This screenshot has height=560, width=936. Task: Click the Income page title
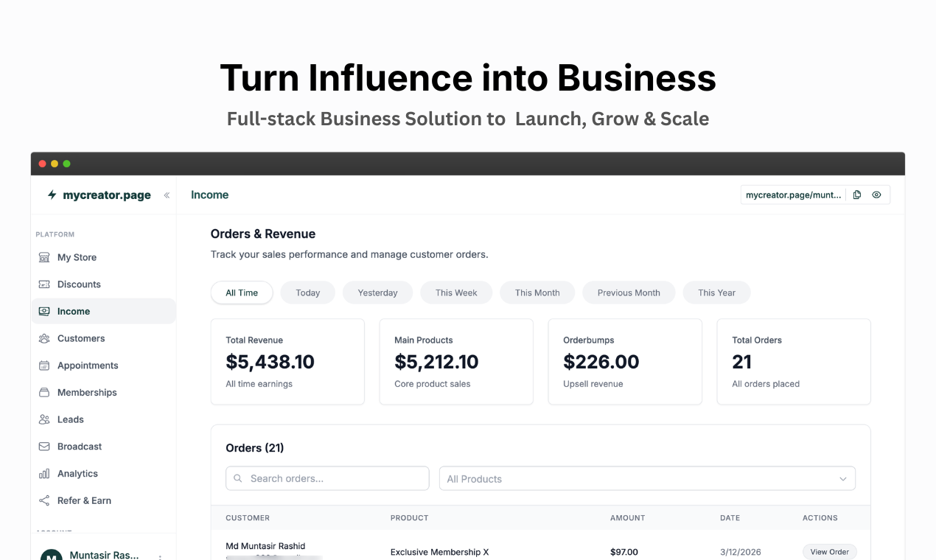point(209,195)
